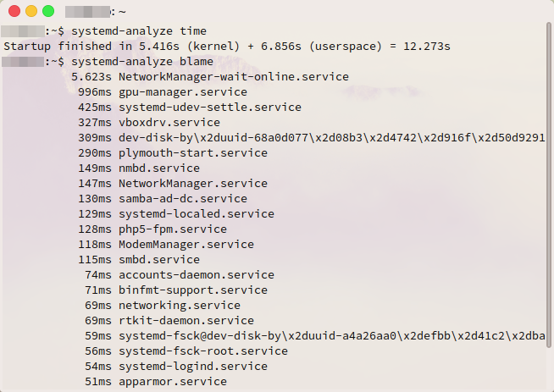Click the NetworkManager-wait-online.service line
Image resolution: width=554 pixels, height=392 pixels.
pos(210,77)
